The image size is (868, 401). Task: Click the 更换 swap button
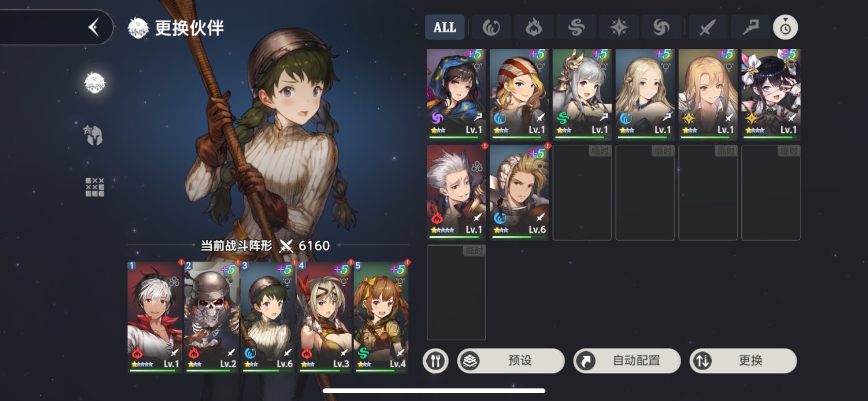pos(743,361)
